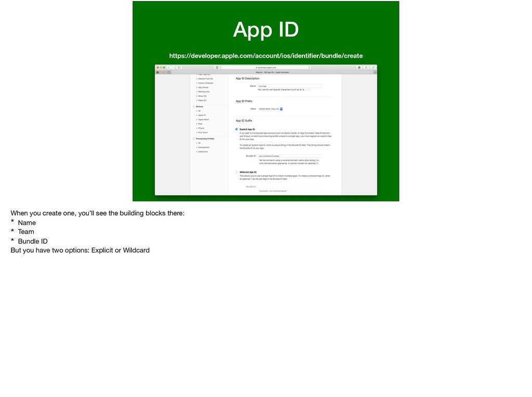532x397 pixels.
Task: Click the Provisioning Profiles section icon
Action: [194, 139]
